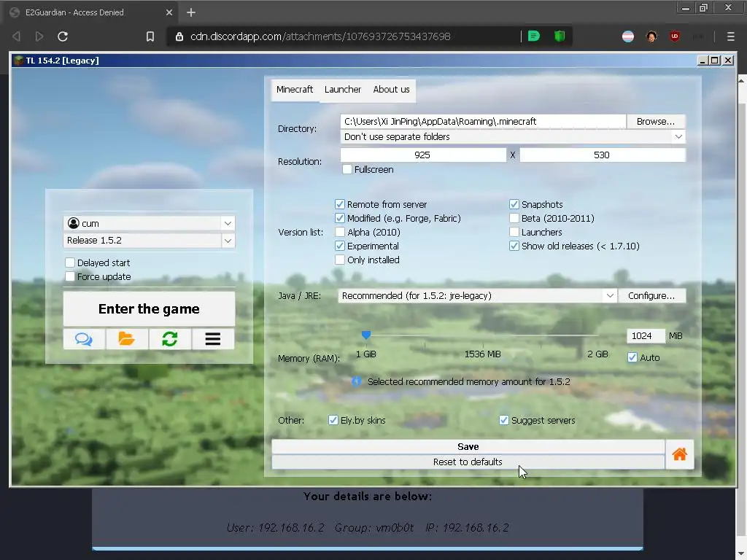Click the bookmark icon in address bar
This screenshot has width=747, height=560.
(150, 36)
